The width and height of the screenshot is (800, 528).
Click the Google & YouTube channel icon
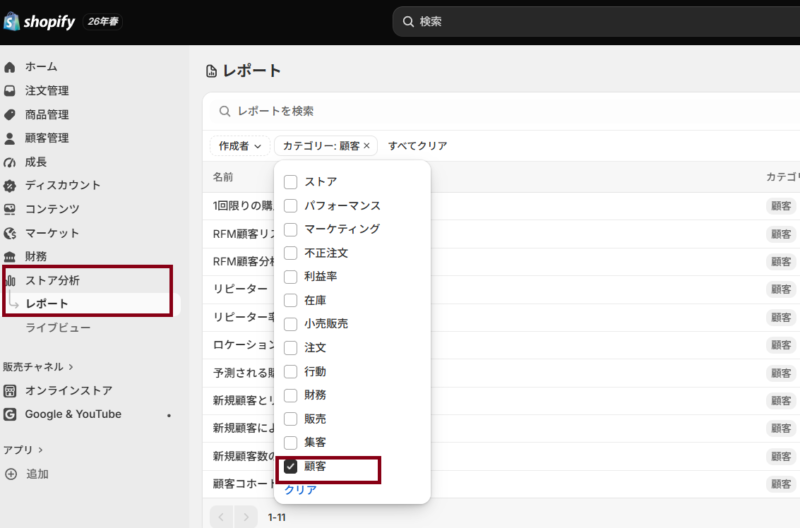[10, 414]
